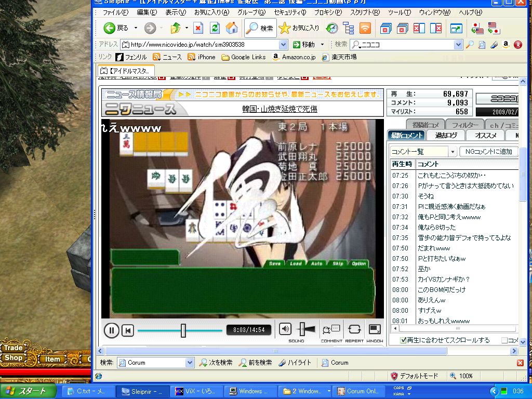Viewport: 532px width, 399px height.
Task: Click the Amazon search icon in search bar
Action: 506,45
